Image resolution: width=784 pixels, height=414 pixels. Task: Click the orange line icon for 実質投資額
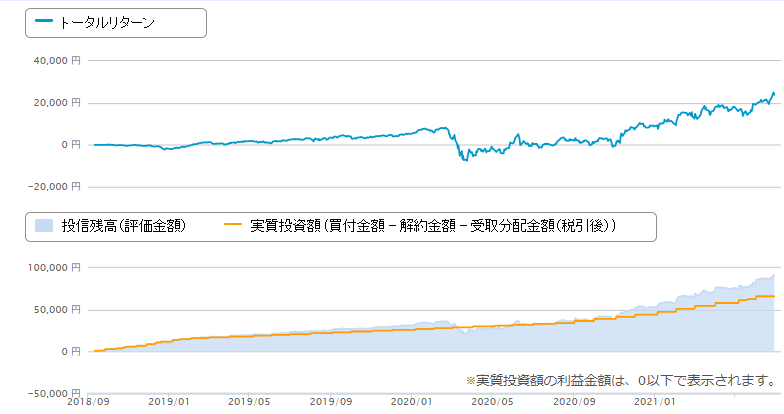233,226
